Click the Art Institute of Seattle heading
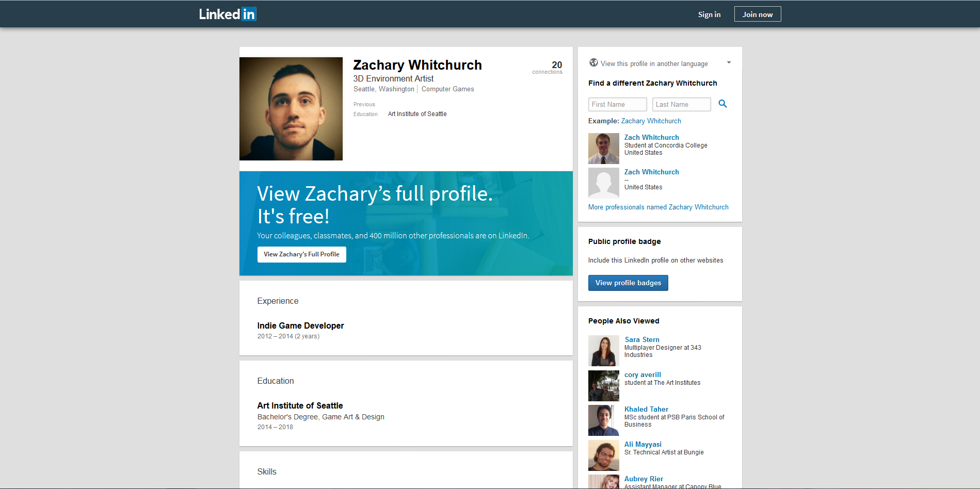The height and width of the screenshot is (489, 980). (x=300, y=406)
